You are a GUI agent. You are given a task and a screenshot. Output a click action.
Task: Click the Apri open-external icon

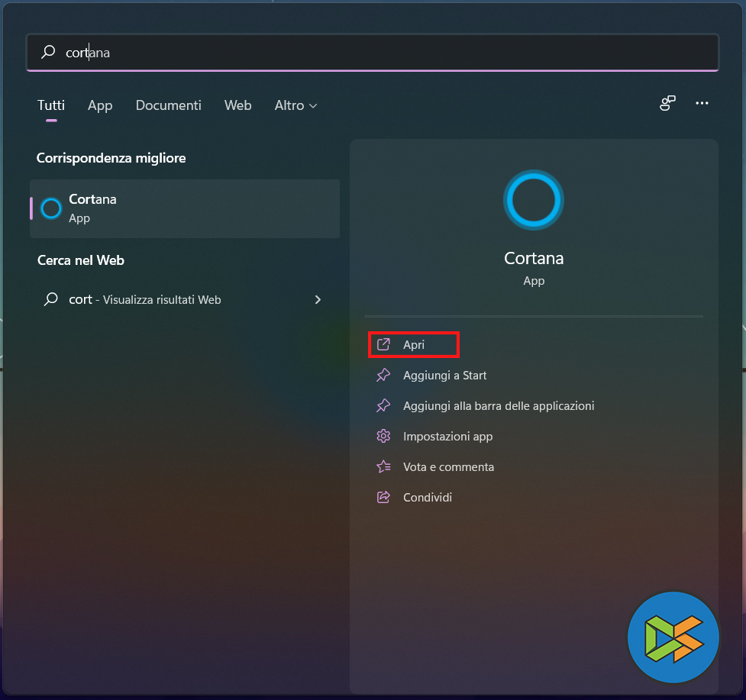click(383, 344)
